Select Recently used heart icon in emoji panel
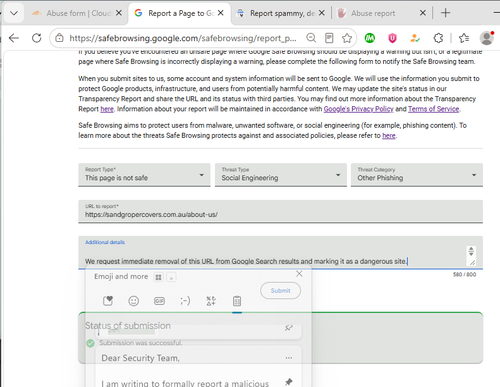 pos(108,301)
